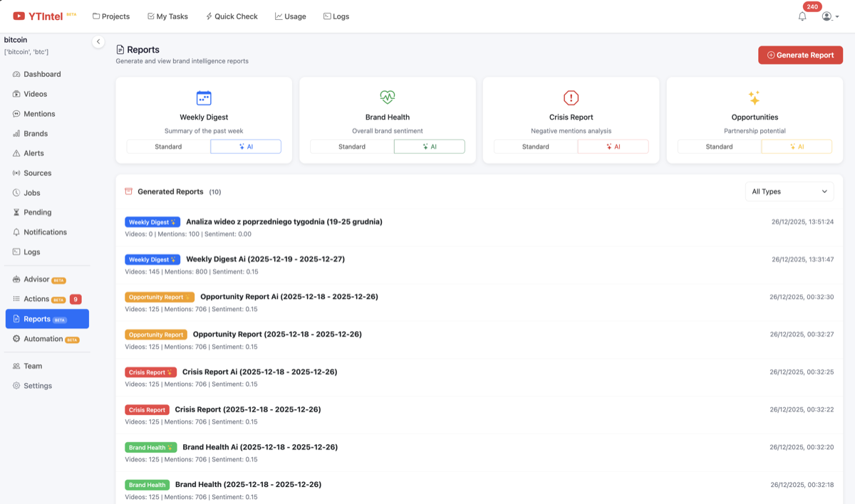Open the Polish-titled Analiza wideo report

point(284,222)
